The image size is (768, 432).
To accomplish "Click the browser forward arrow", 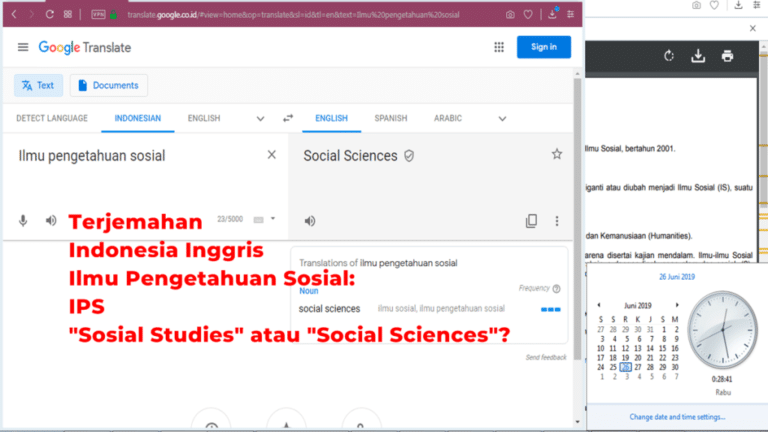I will point(31,15).
